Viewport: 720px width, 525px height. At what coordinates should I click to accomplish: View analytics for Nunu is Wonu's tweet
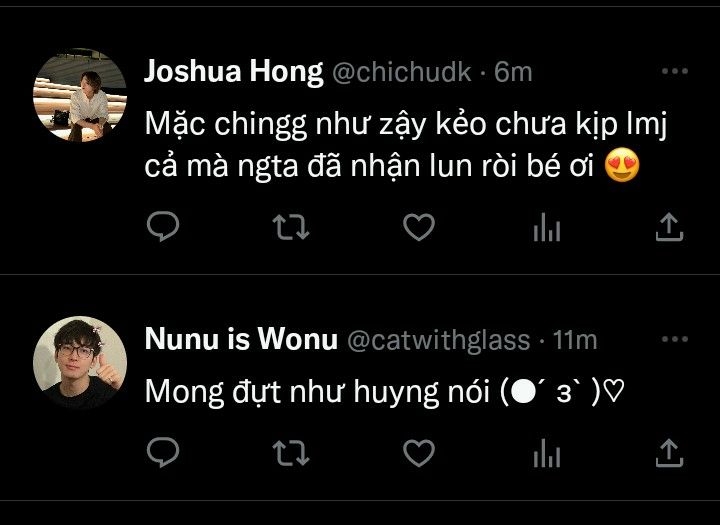(547, 453)
